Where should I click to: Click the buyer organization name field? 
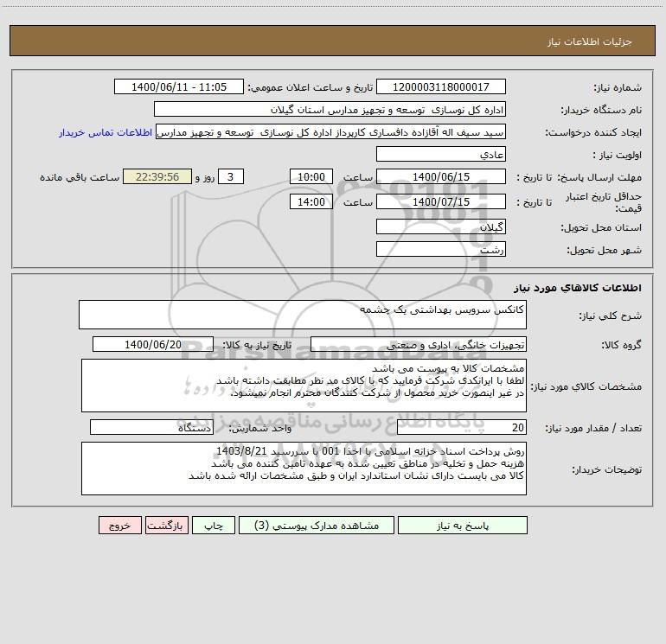[330, 109]
